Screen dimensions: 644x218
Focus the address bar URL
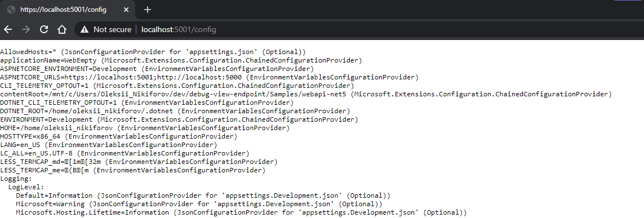click(179, 29)
